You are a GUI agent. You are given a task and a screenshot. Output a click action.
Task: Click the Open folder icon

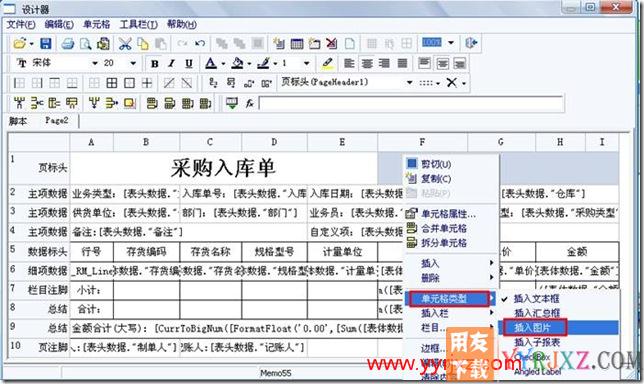[20, 43]
